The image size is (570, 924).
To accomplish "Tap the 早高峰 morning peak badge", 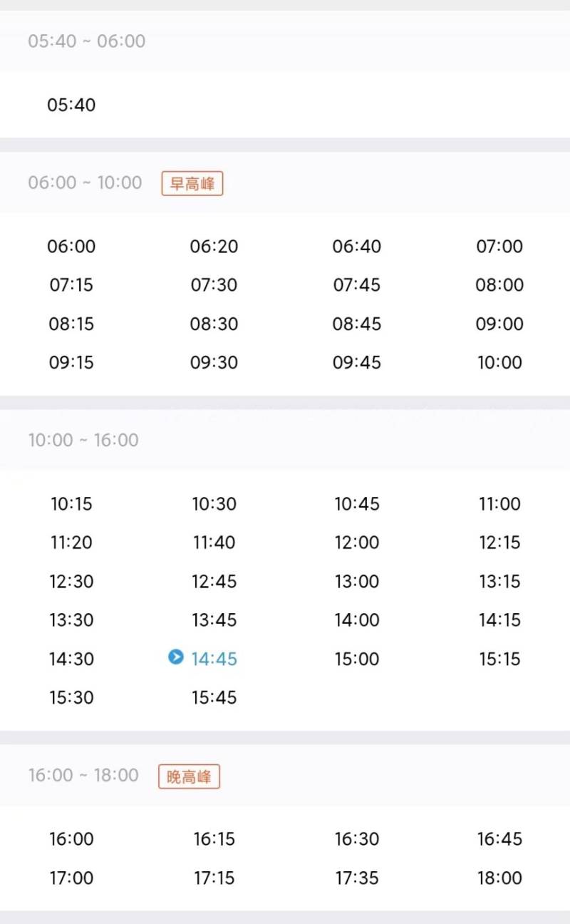I will pos(192,183).
